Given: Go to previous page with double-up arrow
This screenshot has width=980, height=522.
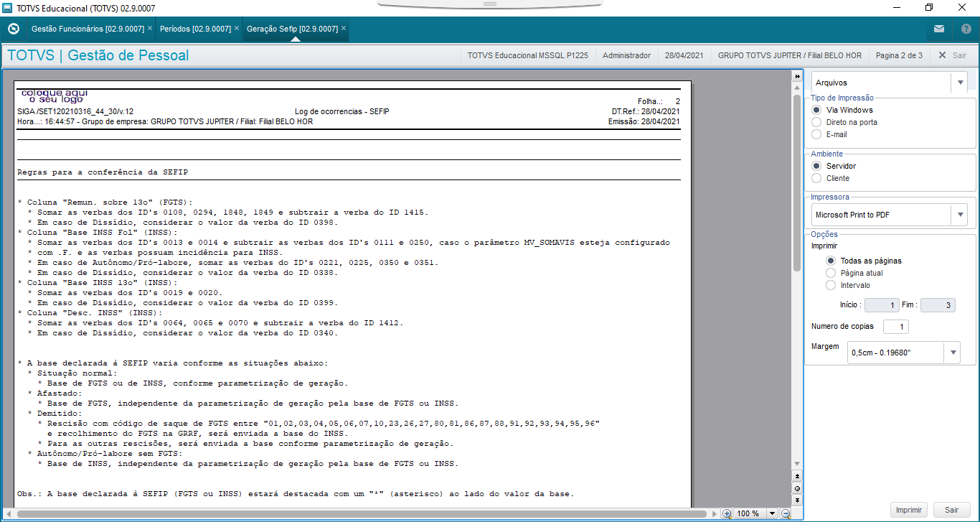Looking at the screenshot, I should click(x=797, y=476).
